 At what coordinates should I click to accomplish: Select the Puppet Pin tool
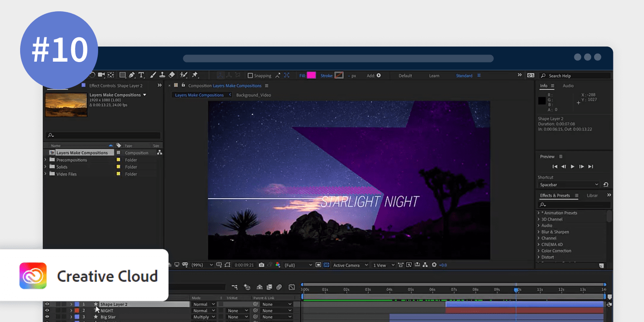[195, 75]
